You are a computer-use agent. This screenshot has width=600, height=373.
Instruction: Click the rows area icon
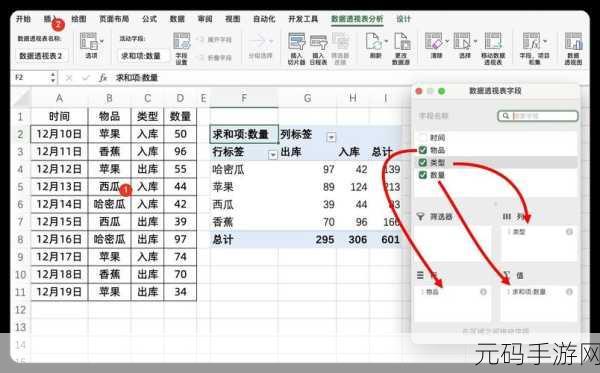pos(421,275)
